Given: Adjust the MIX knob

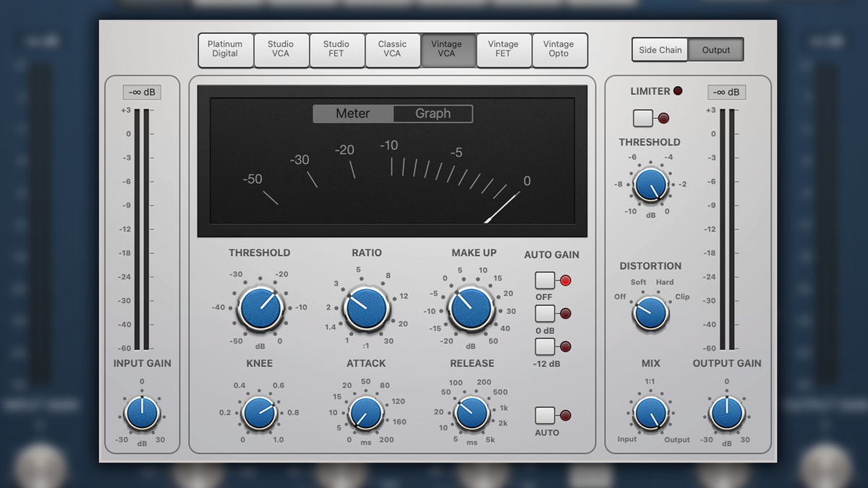Looking at the screenshot, I should (x=650, y=412).
